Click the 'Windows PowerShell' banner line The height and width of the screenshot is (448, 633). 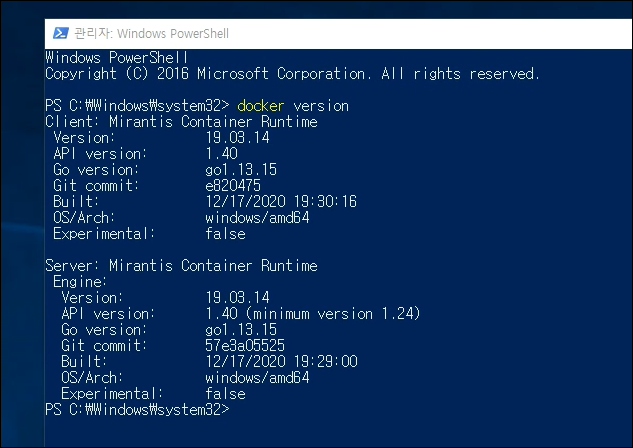coord(117,58)
